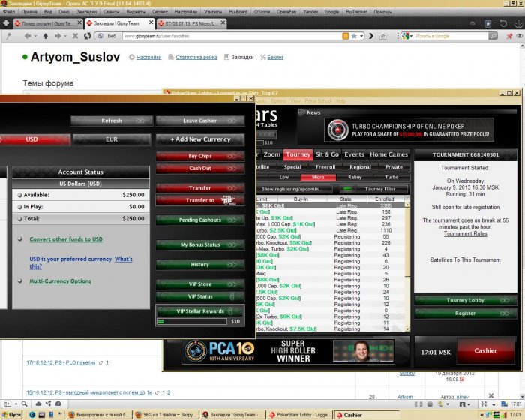Open the 'Multi-Currency Options' link
Screen dimensions: 525x420
[x=60, y=281]
